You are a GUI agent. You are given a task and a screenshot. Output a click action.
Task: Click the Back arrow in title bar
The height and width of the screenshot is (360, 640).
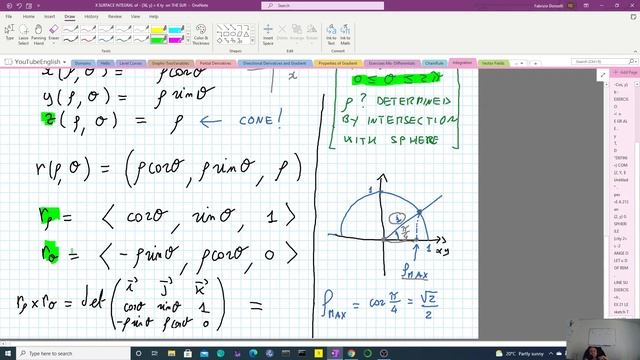point(9,6)
